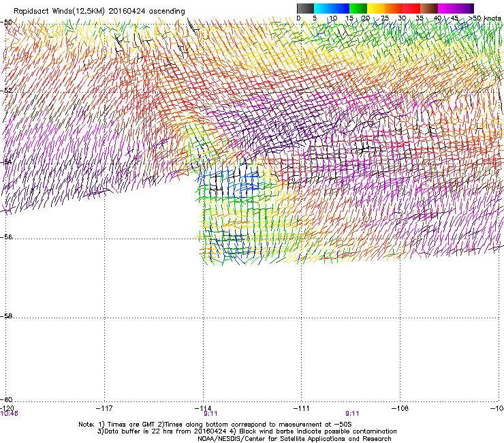This screenshot has height=443, width=504.
Task: Click the '-108' longitude axis label
Action: pyautogui.click(x=400, y=408)
